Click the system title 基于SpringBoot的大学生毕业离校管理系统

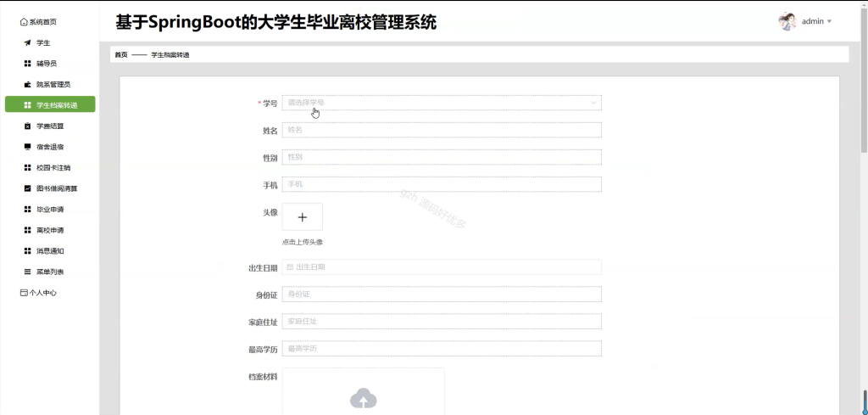[x=275, y=22]
